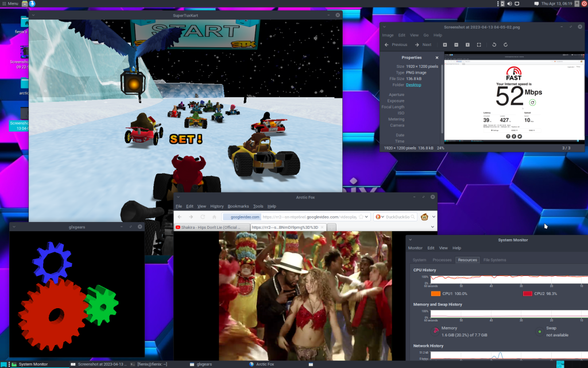Click the googlevideo.com identity box
The width and height of the screenshot is (588, 368).
[242, 217]
